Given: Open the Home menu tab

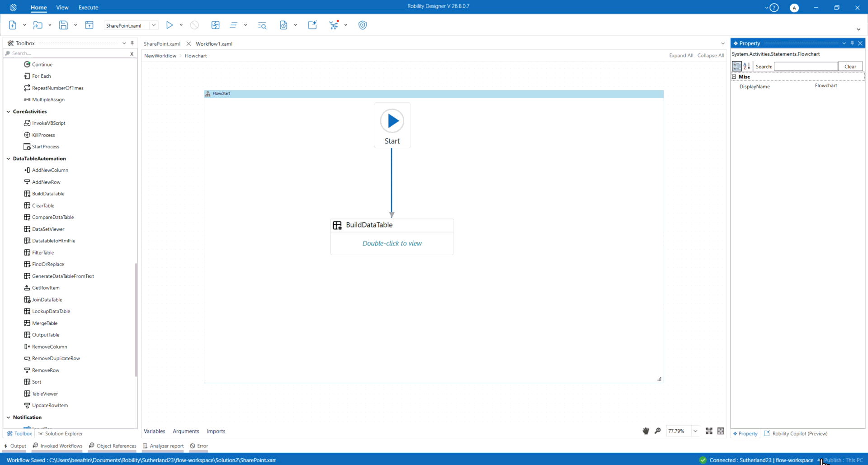Looking at the screenshot, I should coord(39,7).
